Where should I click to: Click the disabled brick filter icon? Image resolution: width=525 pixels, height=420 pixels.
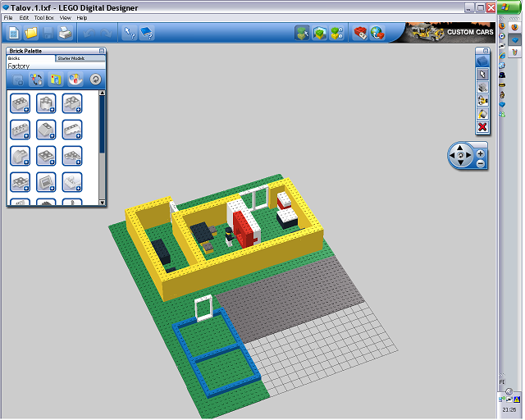[17, 80]
